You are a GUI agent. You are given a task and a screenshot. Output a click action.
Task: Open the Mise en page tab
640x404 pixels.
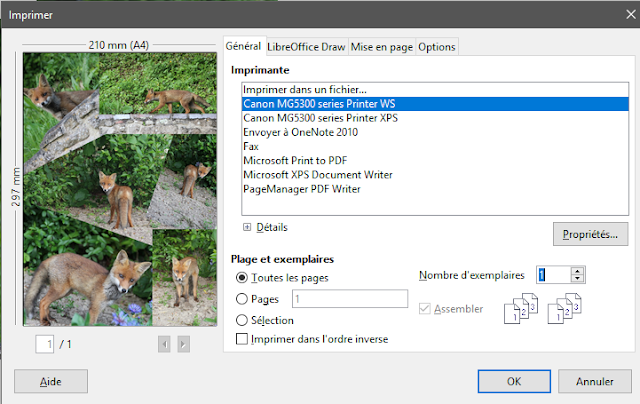tap(382, 47)
